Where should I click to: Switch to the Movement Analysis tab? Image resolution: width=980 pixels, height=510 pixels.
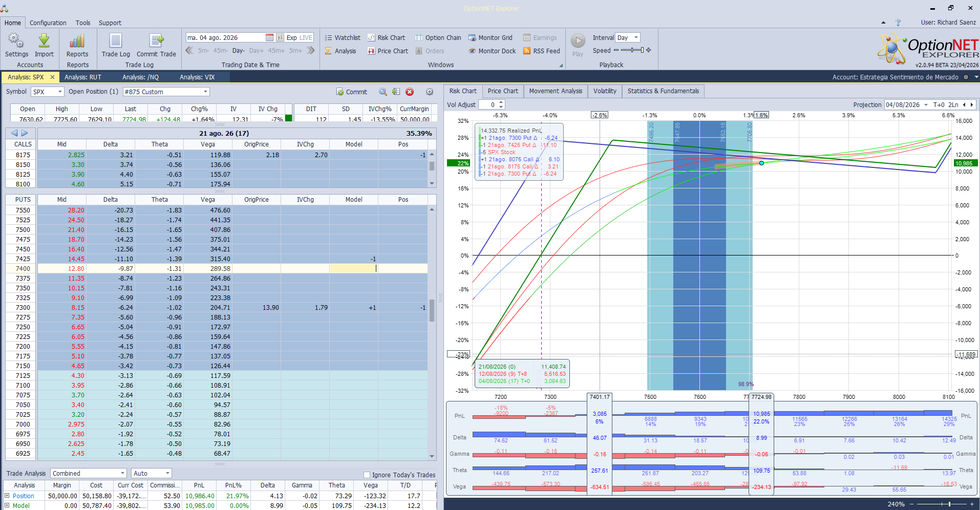[556, 91]
